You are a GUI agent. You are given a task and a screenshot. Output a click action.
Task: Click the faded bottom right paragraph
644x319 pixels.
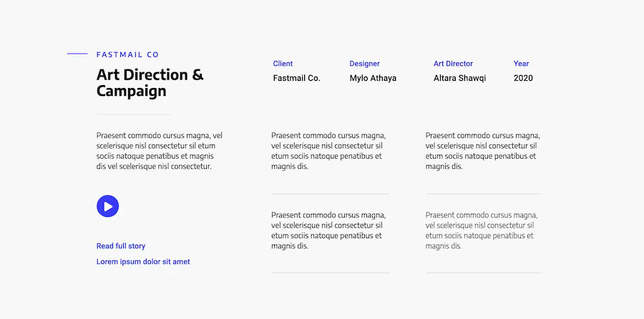click(x=482, y=230)
